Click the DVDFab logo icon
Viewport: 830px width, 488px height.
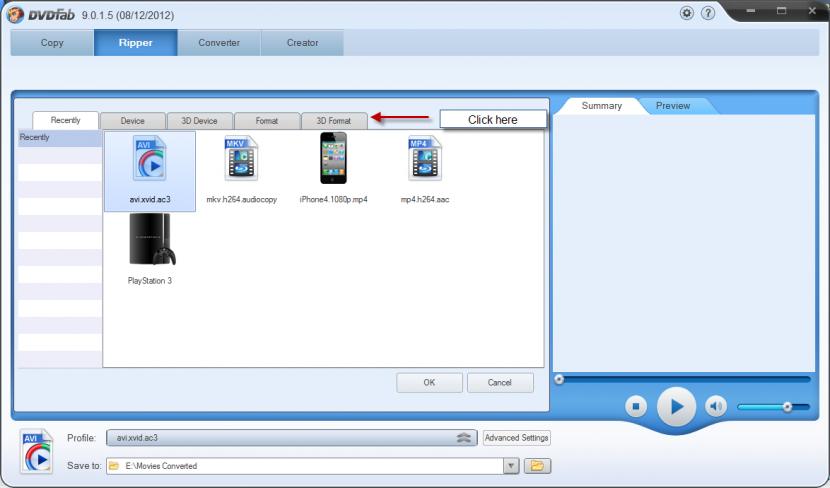tap(15, 14)
